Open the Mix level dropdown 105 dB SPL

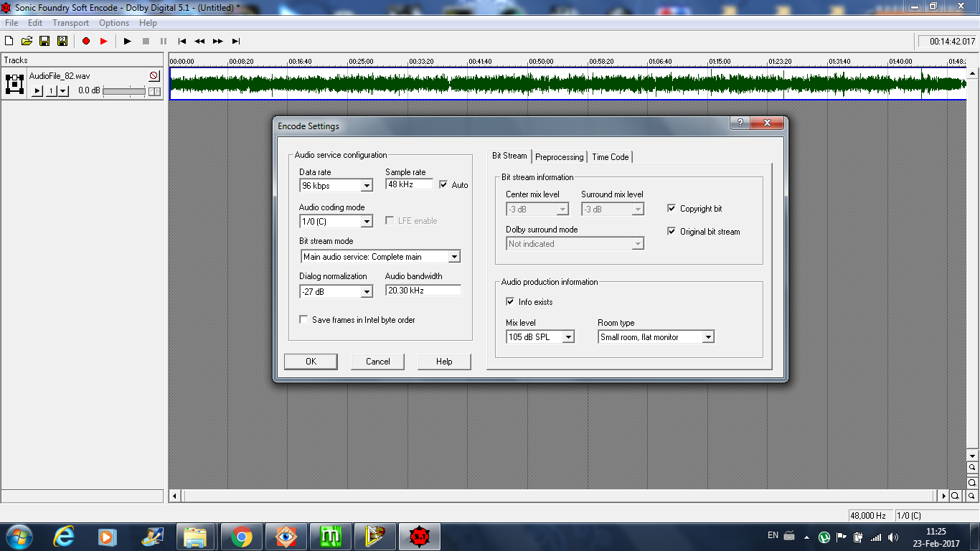click(x=568, y=337)
